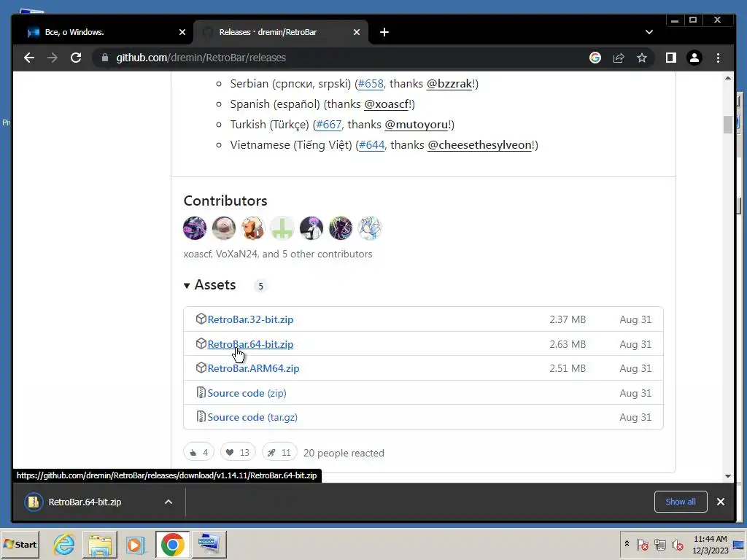Click the padlock site info icon
The height and width of the screenshot is (560, 747).
pyautogui.click(x=105, y=58)
